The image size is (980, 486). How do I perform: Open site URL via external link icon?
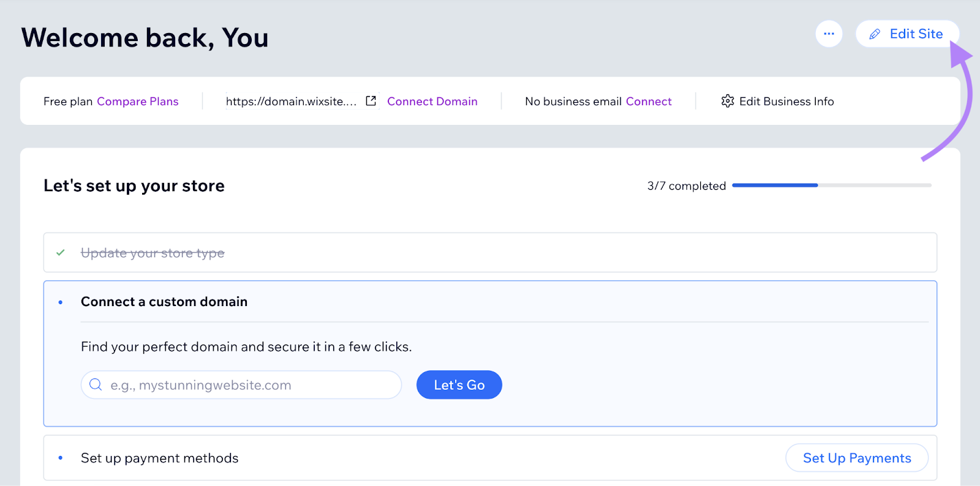[371, 101]
